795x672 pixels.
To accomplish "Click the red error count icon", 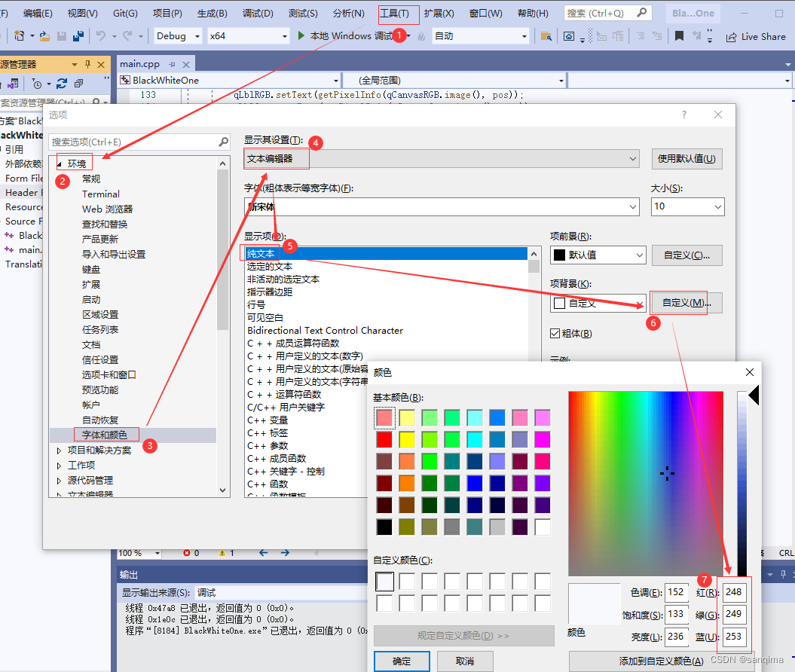I will [187, 553].
